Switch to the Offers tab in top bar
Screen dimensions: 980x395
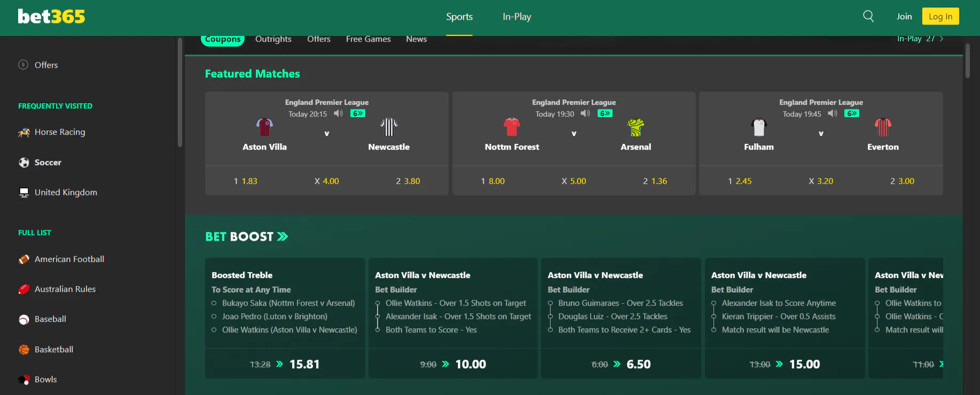pos(319,39)
